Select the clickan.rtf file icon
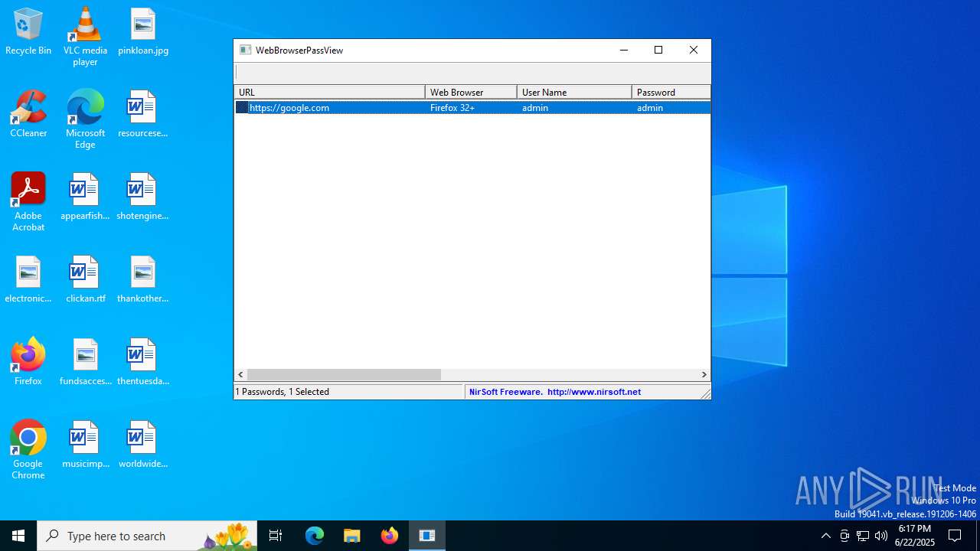The image size is (980, 551). [85, 279]
